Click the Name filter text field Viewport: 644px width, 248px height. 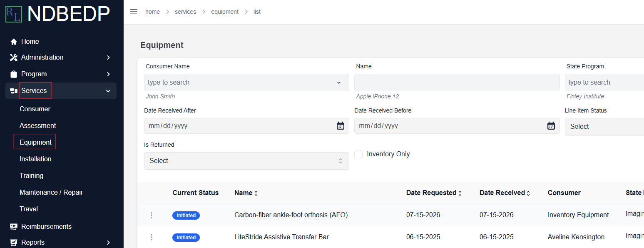457,83
